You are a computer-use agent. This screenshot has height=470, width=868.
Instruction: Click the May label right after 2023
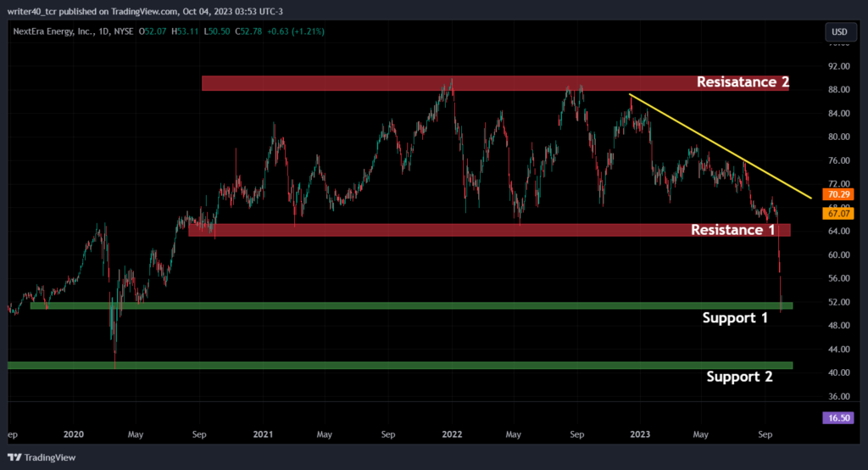[x=701, y=434]
